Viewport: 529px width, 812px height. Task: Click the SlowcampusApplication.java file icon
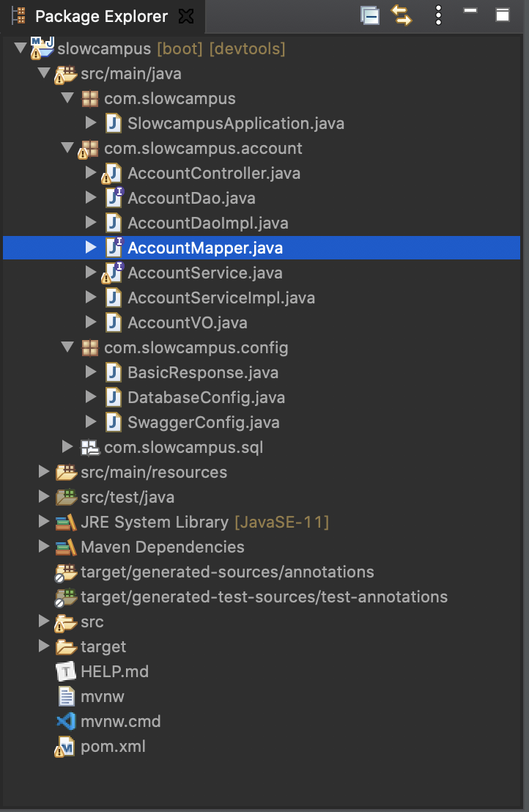pos(114,124)
